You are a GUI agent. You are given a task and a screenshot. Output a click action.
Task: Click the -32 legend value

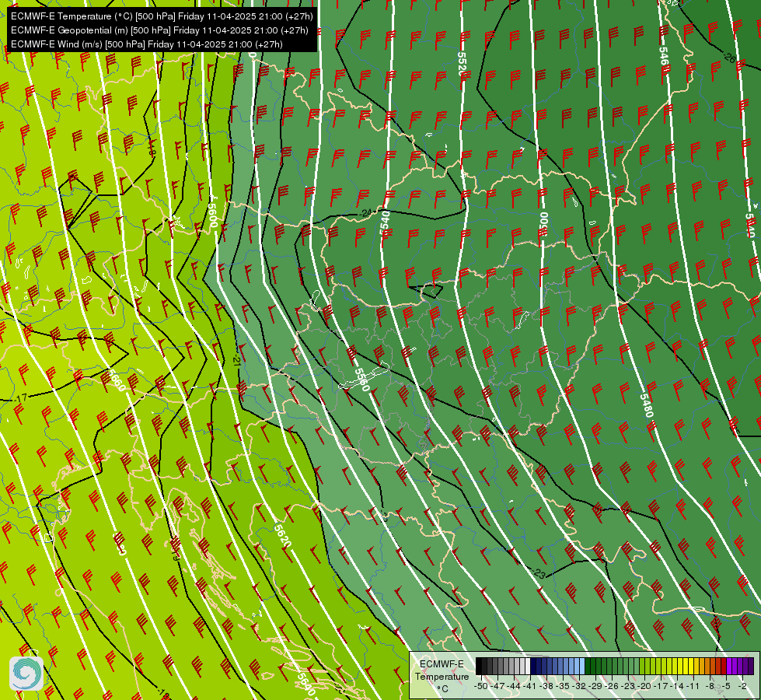pos(579,686)
